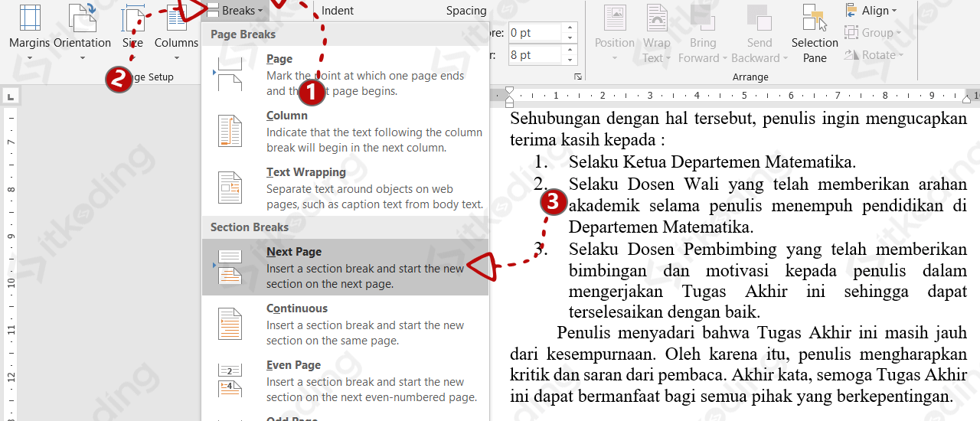Click the Spacing label in the ribbon
The width and height of the screenshot is (980, 421).
click(x=466, y=11)
